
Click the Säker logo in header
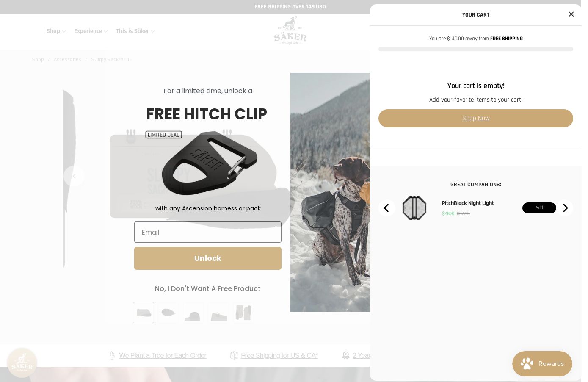[290, 30]
